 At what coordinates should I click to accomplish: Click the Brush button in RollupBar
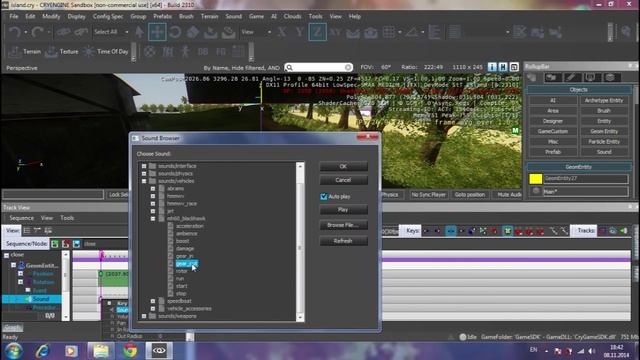click(x=604, y=111)
